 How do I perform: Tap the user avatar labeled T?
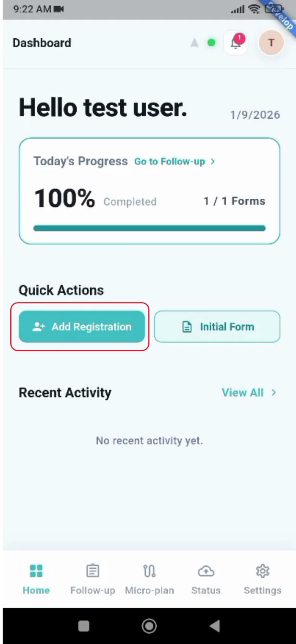pyautogui.click(x=271, y=42)
